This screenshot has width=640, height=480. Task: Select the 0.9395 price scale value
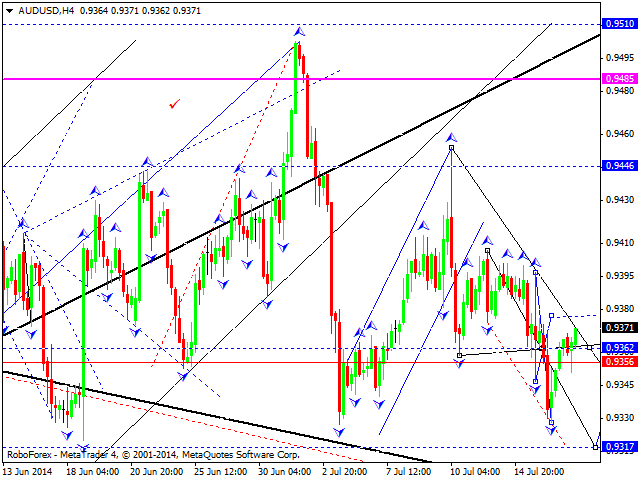620,276
